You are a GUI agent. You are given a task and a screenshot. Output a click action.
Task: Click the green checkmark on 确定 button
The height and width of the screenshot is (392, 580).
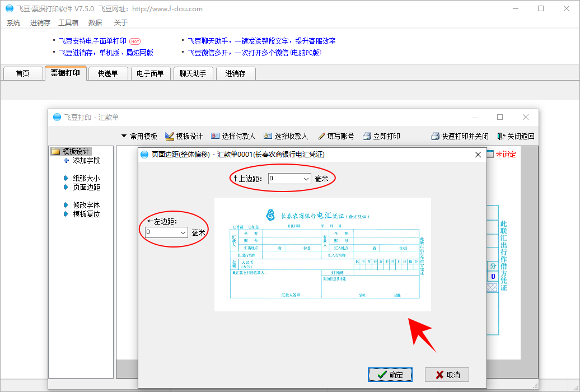coord(382,375)
